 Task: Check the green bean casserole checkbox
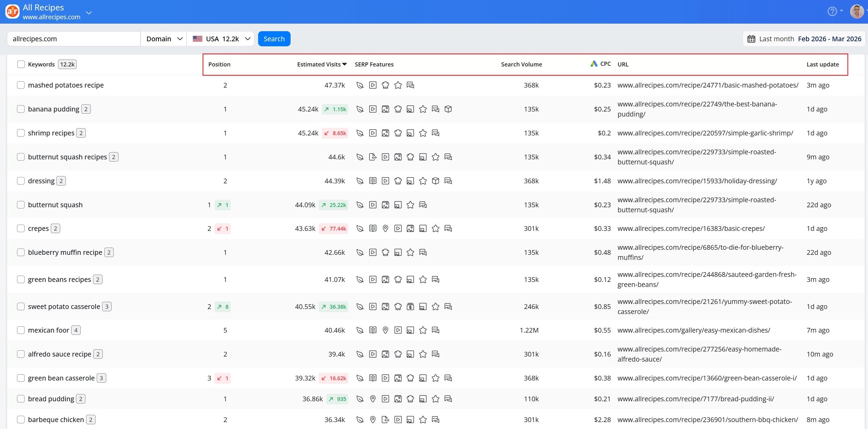(x=21, y=378)
